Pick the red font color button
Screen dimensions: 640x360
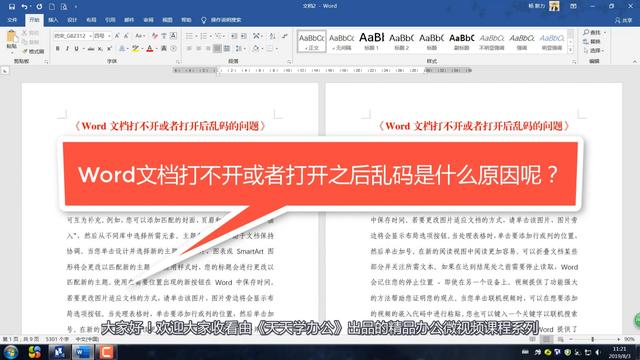tap(149, 49)
